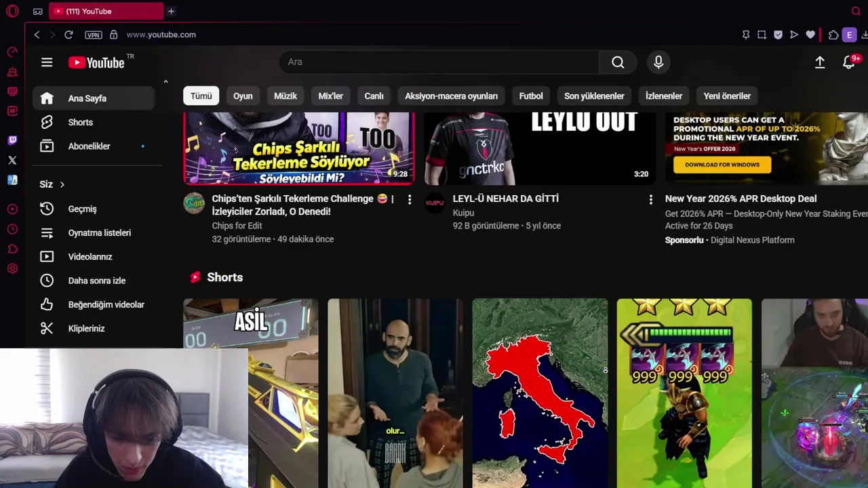Open the Flow send arrow icon
Image resolution: width=868 pixels, height=488 pixels.
pos(794,35)
